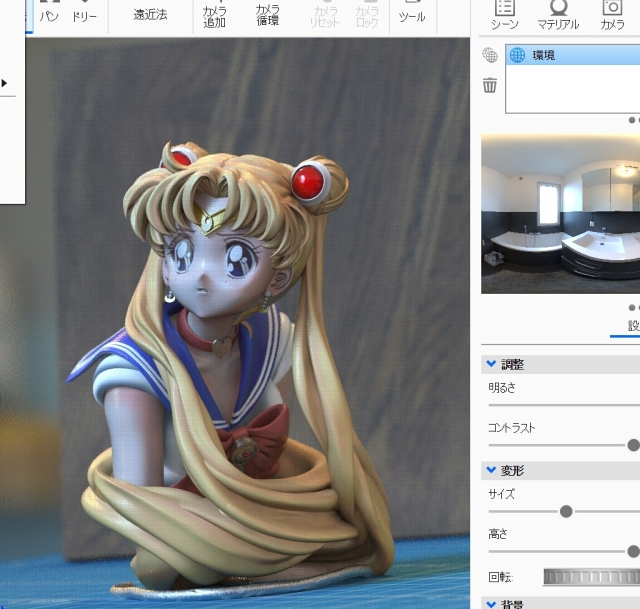Collapse the Transform (変形) section
This screenshot has width=640, height=609.
pos(491,469)
